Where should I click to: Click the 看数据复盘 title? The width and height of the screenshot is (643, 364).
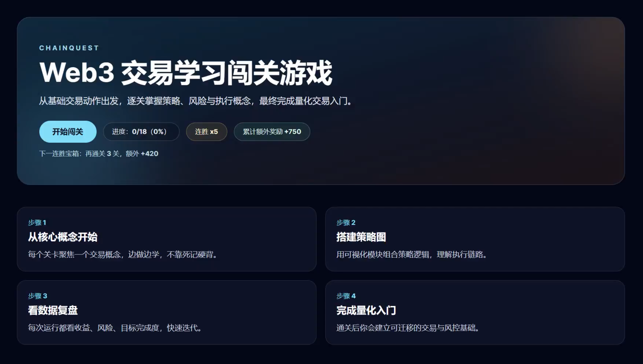[53, 310]
